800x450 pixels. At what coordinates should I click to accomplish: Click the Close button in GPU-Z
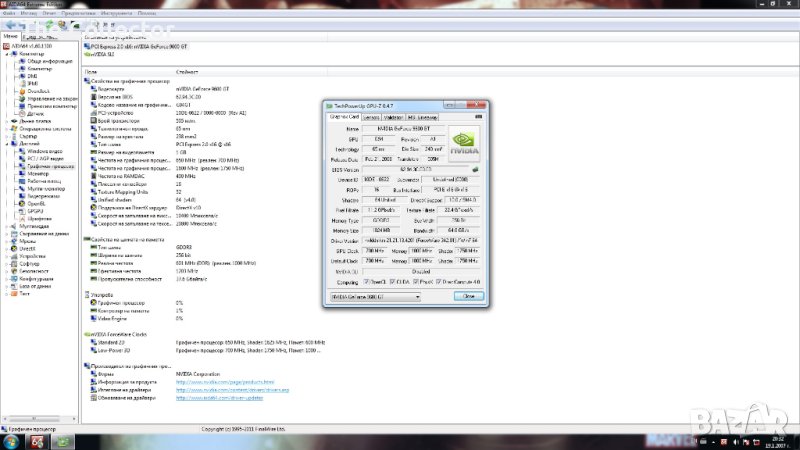467,297
